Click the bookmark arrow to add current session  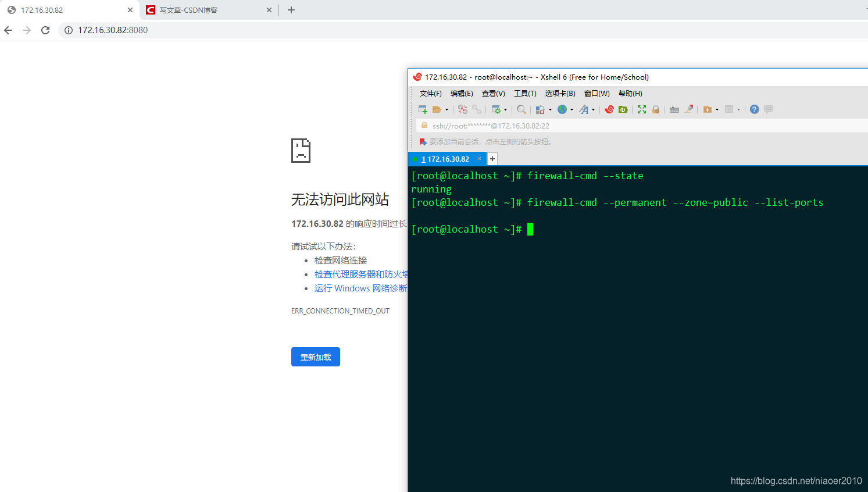click(423, 142)
